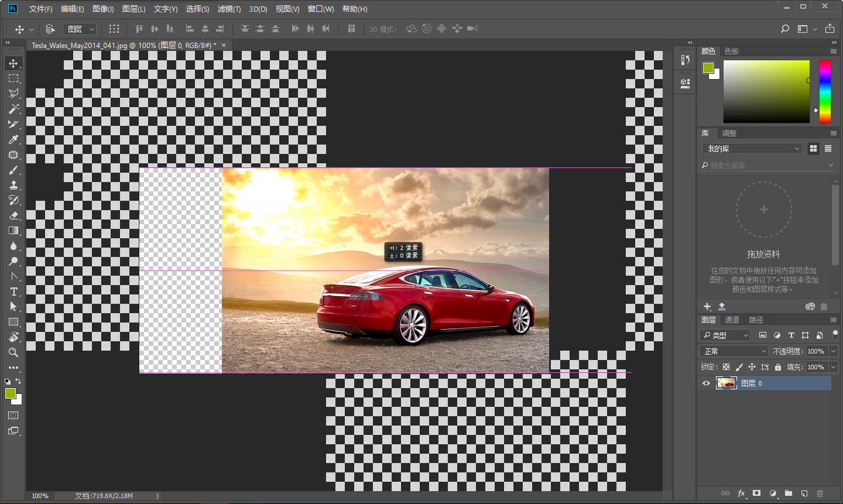
Task: Toggle lock all for the layer
Action: [778, 367]
